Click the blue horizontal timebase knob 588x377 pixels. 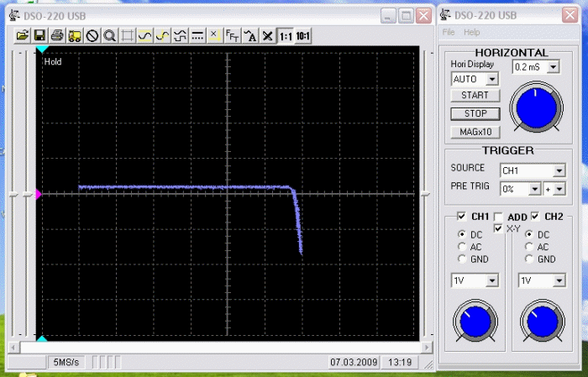point(535,108)
